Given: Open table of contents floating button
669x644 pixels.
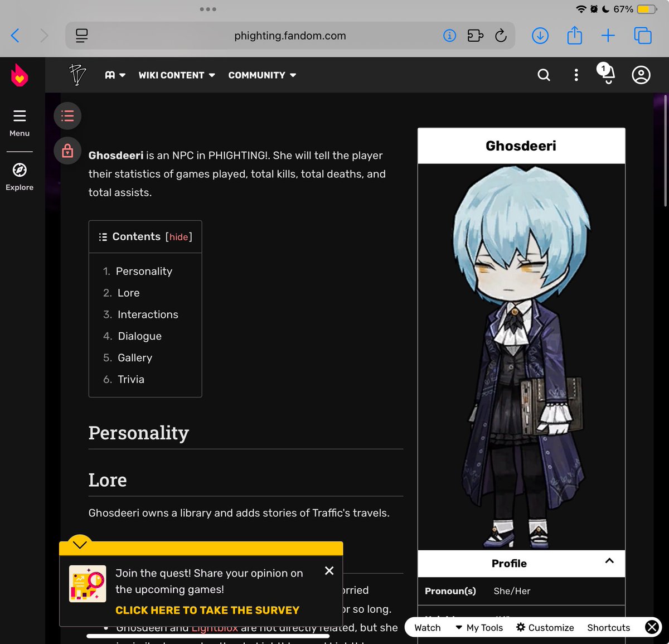Looking at the screenshot, I should [x=67, y=116].
